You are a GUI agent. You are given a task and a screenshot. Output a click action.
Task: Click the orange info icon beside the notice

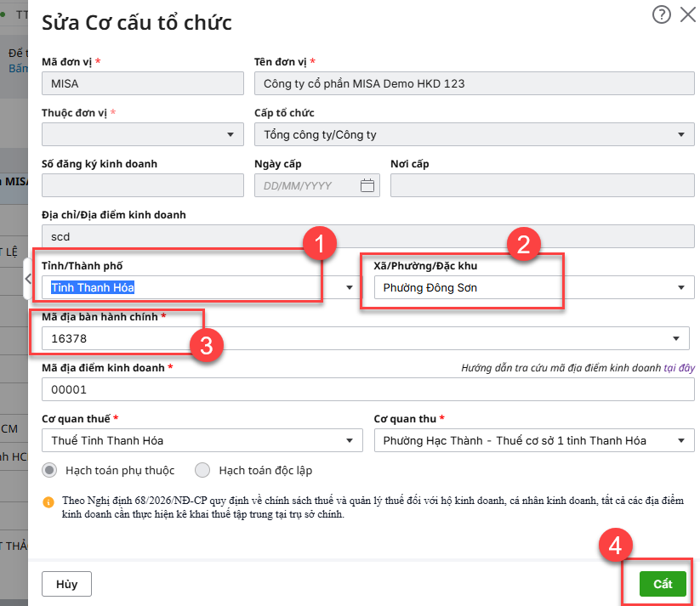(x=48, y=501)
